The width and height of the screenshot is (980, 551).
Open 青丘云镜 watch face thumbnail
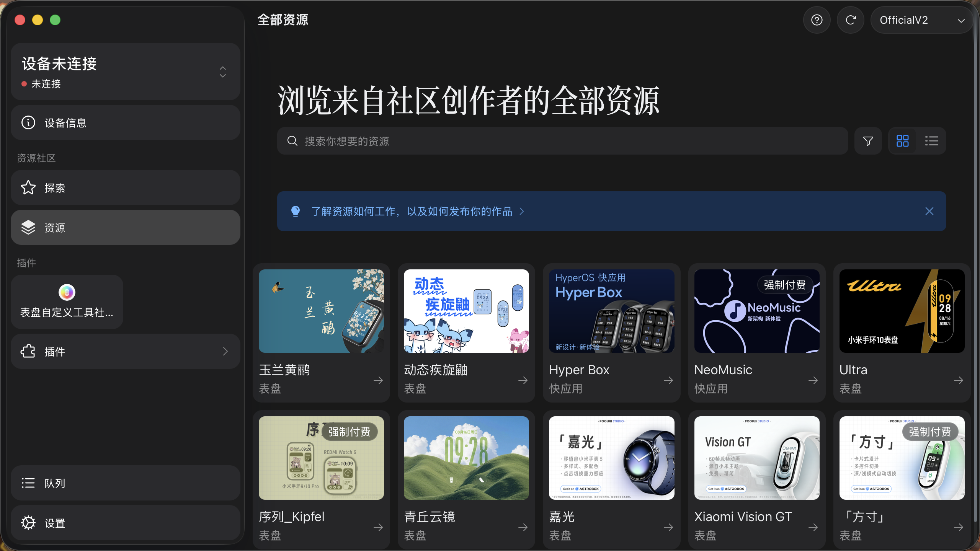466,458
